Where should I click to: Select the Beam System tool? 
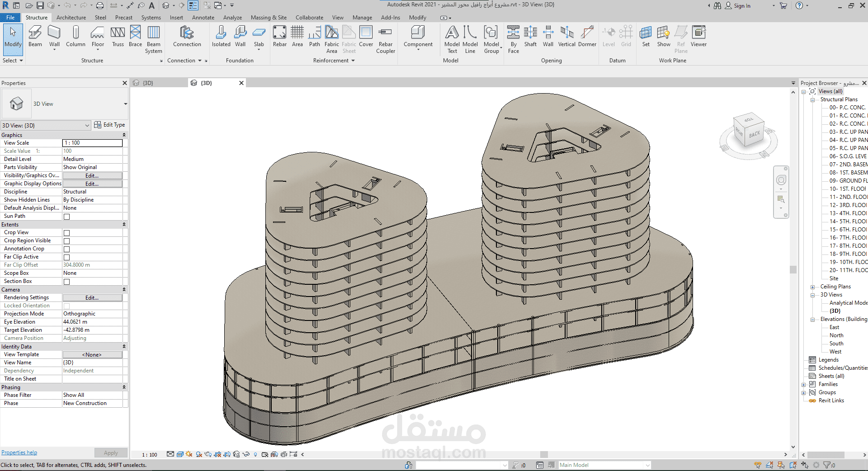tap(154, 39)
